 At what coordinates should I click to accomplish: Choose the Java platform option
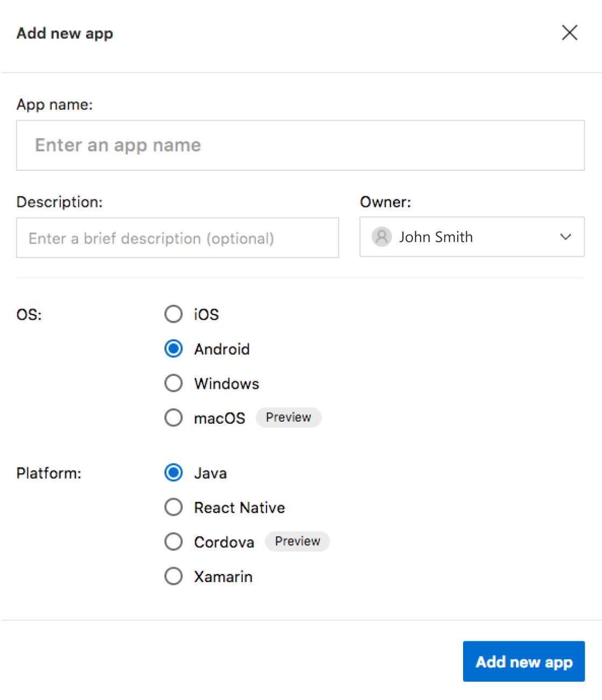click(x=173, y=473)
